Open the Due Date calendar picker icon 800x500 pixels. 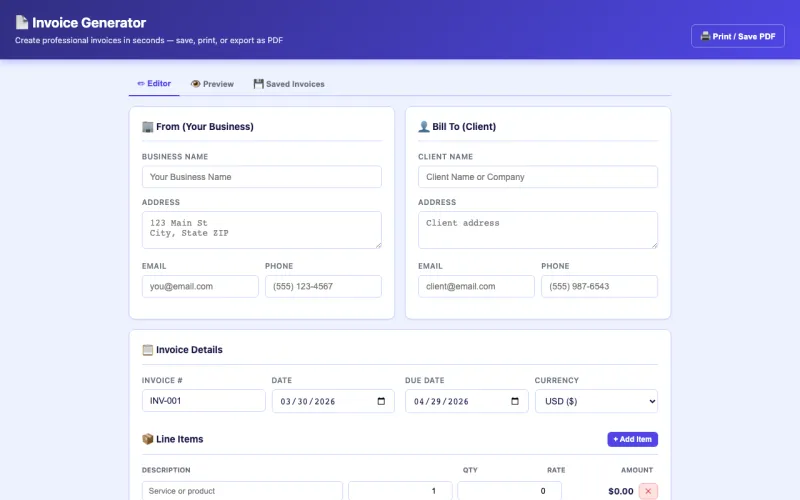(x=515, y=401)
